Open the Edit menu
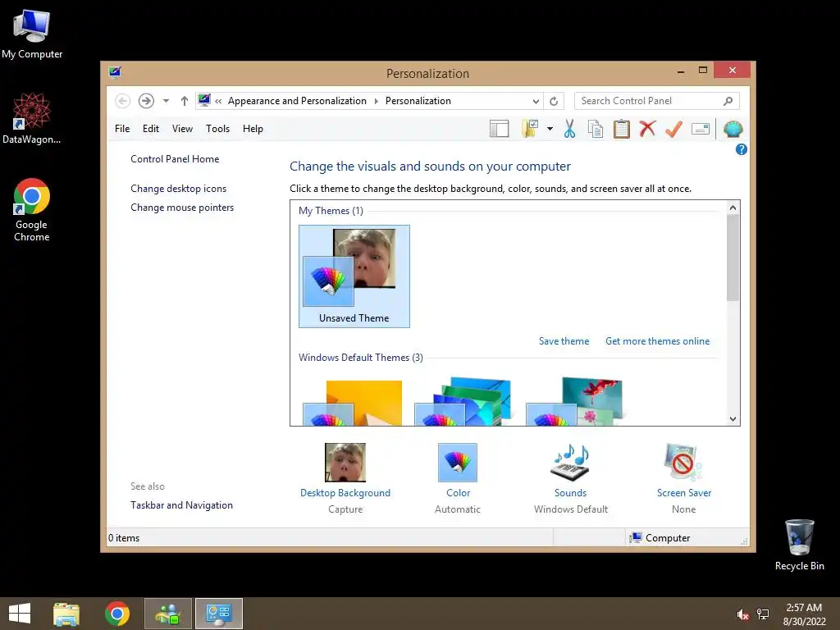This screenshot has height=630, width=840. click(x=151, y=129)
